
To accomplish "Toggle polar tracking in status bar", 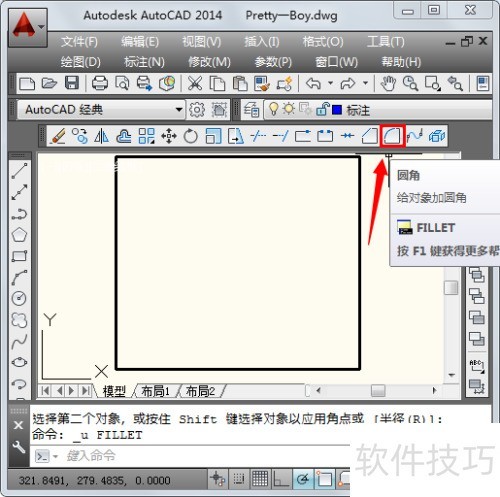I will click(x=303, y=479).
